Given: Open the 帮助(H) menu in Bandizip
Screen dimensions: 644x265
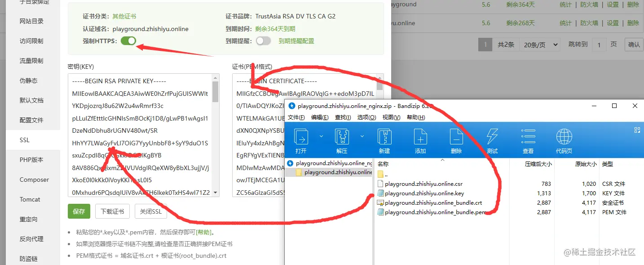Looking at the screenshot, I should point(415,117).
